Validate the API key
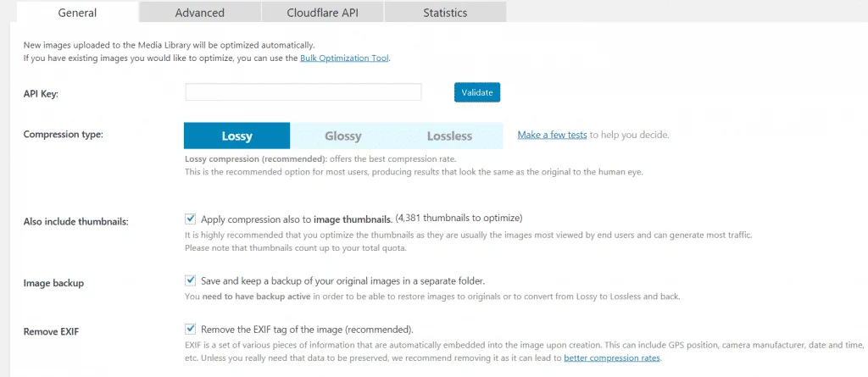This screenshot has height=377, width=868. click(x=477, y=92)
